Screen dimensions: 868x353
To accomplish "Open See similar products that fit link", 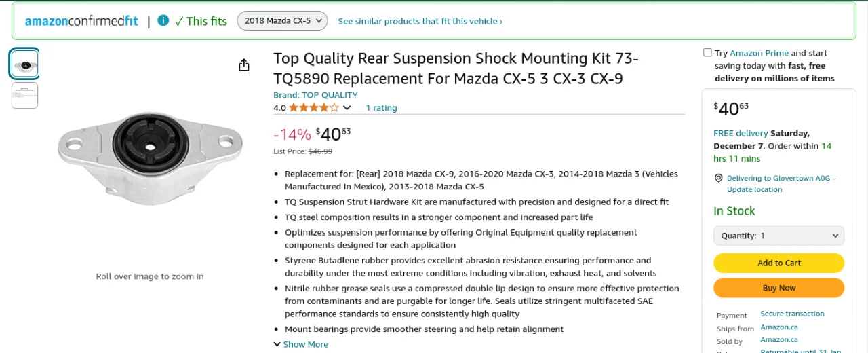I will (x=420, y=21).
